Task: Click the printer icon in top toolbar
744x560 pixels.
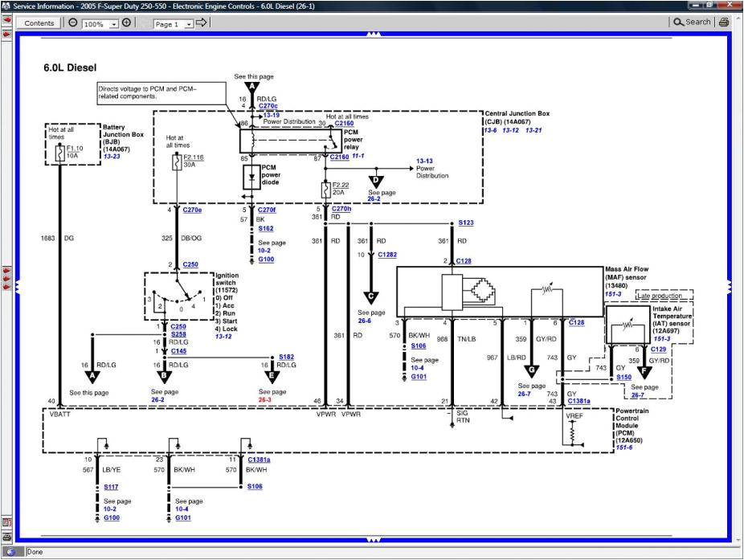Action: click(724, 22)
